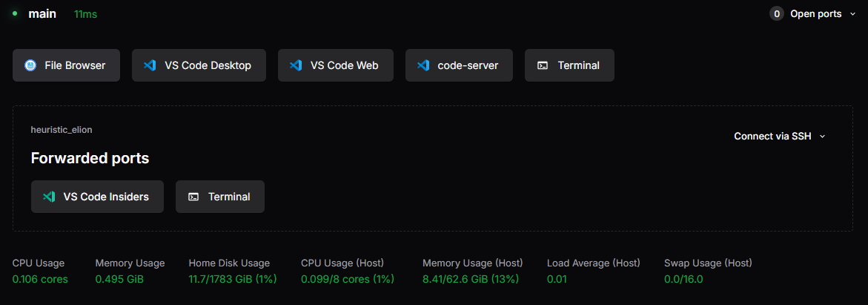Launch VS Code Insiders
The height and width of the screenshot is (305, 868).
[x=97, y=197]
